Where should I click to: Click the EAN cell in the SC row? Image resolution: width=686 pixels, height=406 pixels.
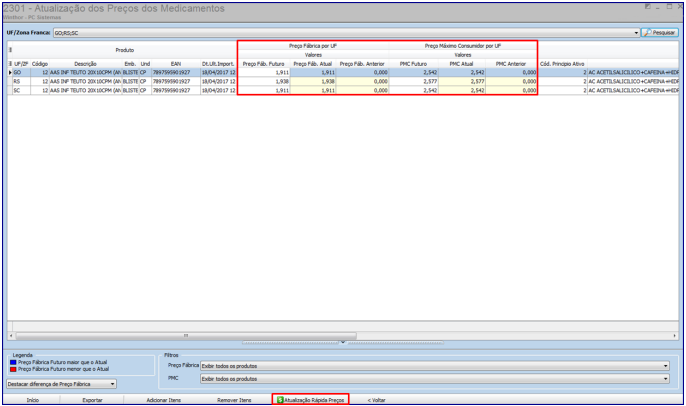175,91
